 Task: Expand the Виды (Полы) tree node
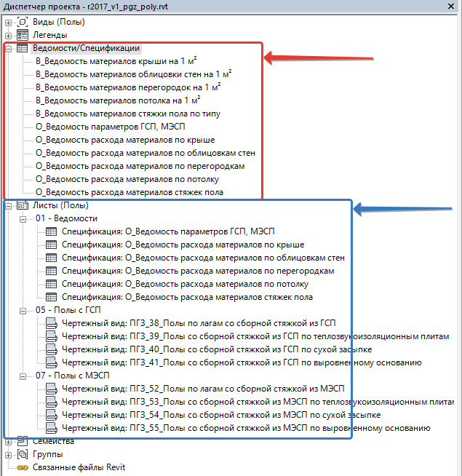(8, 22)
